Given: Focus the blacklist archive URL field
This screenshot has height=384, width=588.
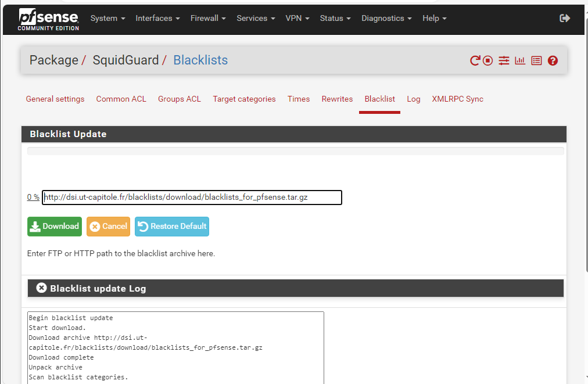Looking at the screenshot, I should (x=192, y=198).
